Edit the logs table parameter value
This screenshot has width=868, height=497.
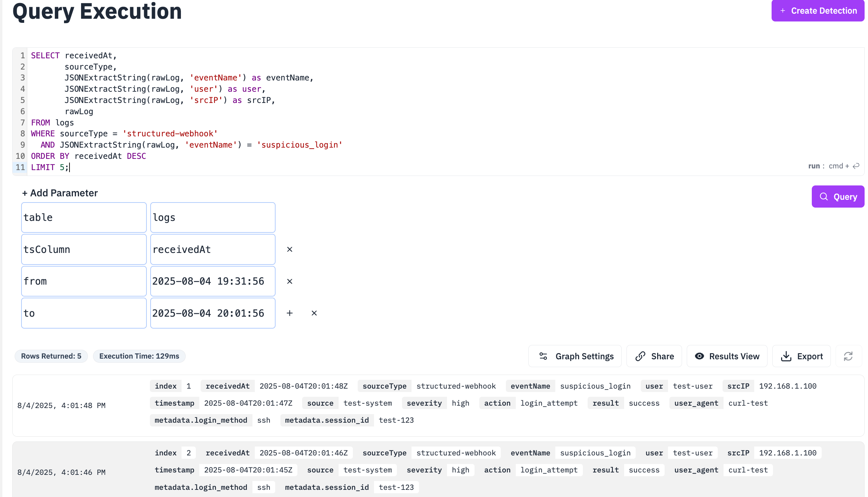tap(213, 217)
